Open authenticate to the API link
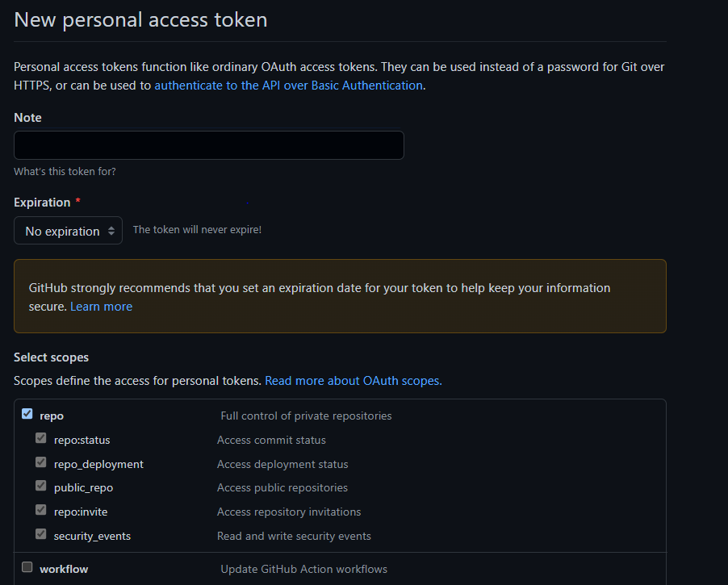Viewport: 728px width, 585px height. (288, 86)
